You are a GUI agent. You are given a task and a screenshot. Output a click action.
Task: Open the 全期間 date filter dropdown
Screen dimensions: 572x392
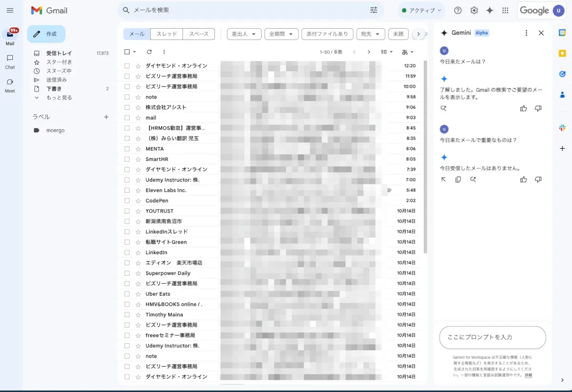coord(281,34)
